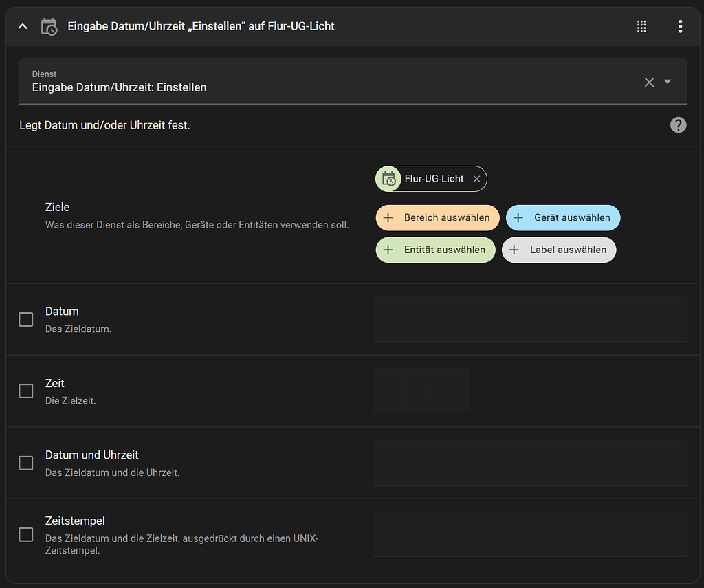Tick the Zeitstempel checkbox

click(25, 534)
